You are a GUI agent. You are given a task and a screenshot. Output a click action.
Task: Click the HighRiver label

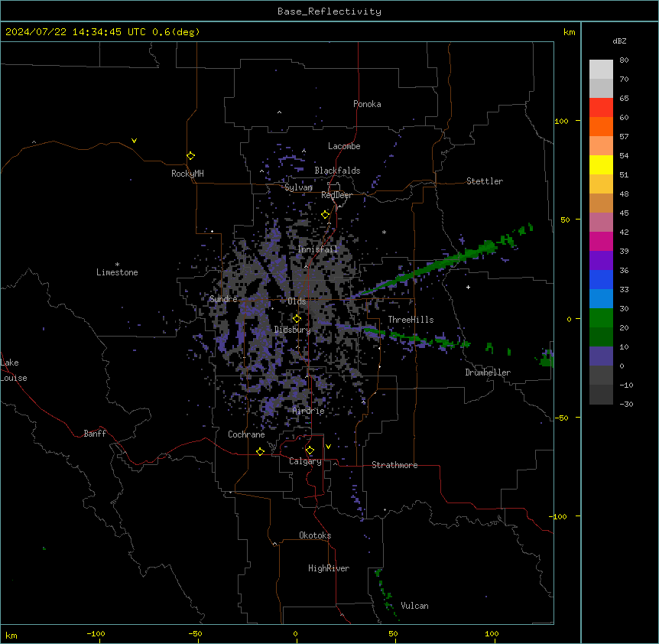click(x=329, y=568)
